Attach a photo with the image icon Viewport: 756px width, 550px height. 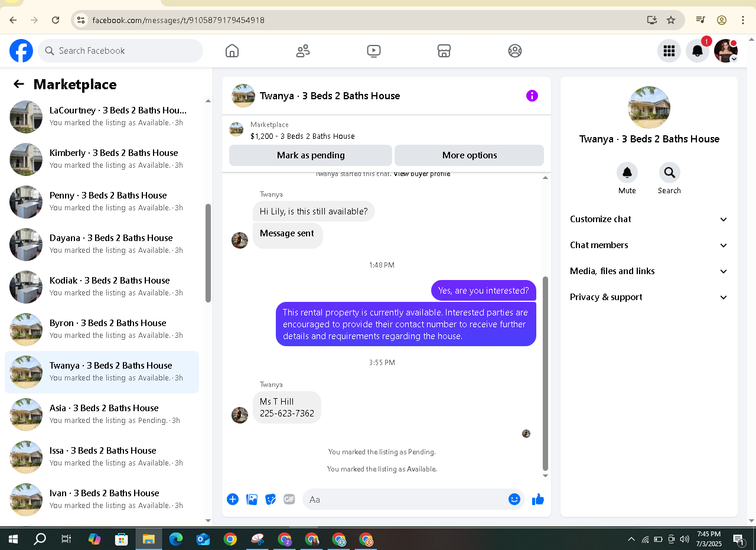[252, 499]
